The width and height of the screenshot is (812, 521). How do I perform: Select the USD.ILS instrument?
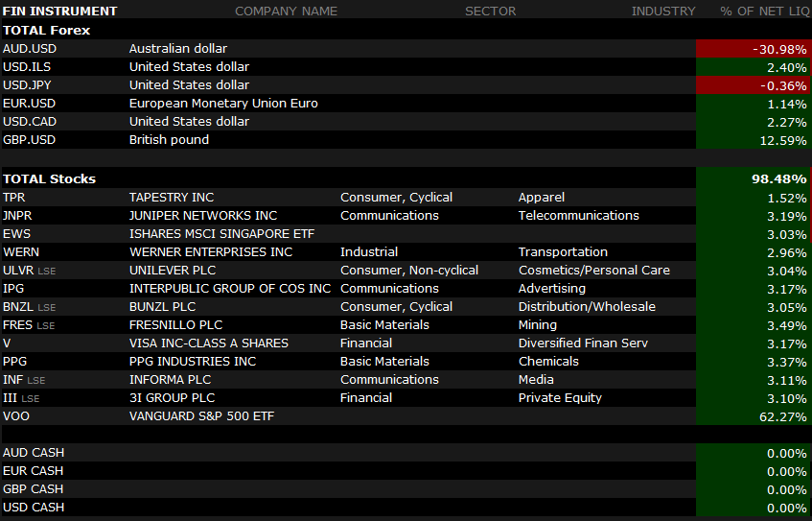click(x=27, y=67)
